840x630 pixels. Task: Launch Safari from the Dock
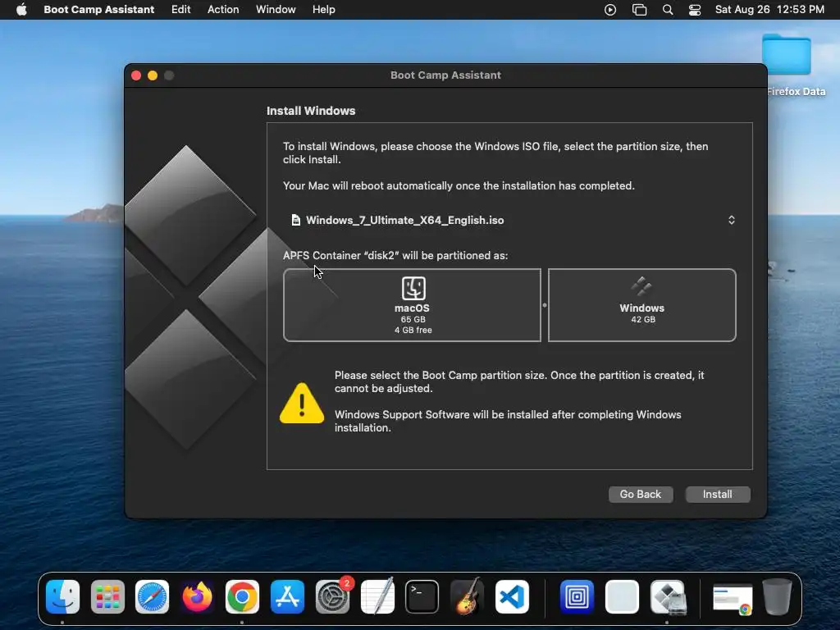click(152, 597)
